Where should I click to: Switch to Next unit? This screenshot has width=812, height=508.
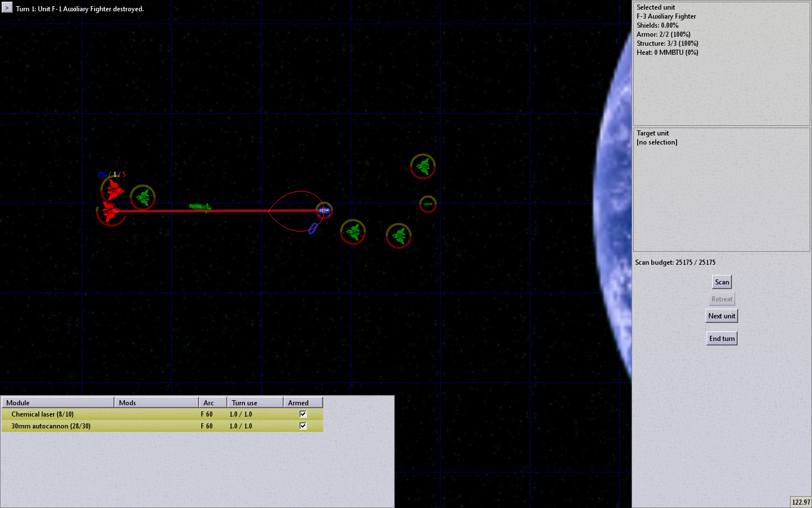[722, 316]
